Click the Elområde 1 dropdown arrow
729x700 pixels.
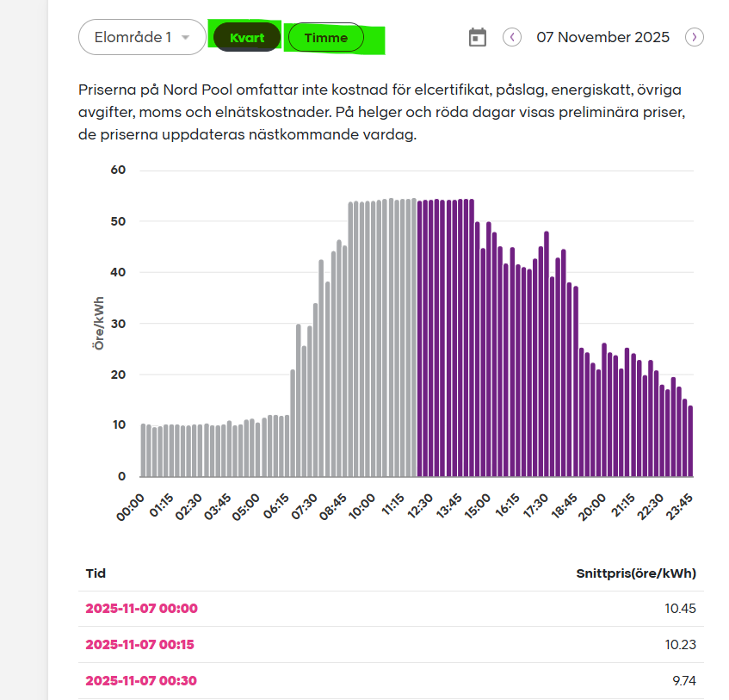point(185,38)
